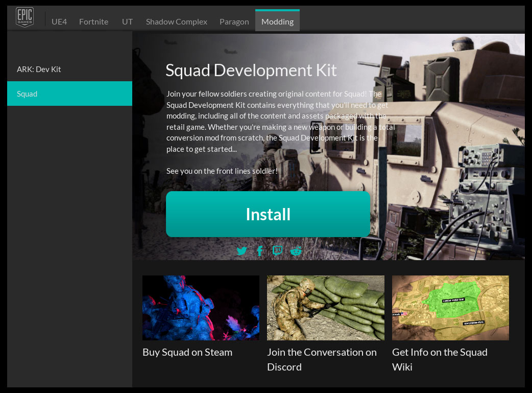
Task: Follow 'Join the Conversation on Discord' link
Action: tap(322, 359)
